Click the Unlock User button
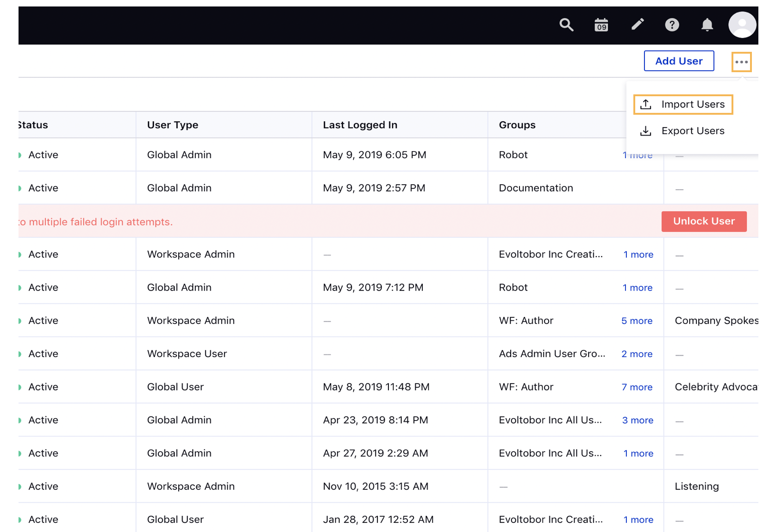This screenshot has width=763, height=532. click(704, 221)
